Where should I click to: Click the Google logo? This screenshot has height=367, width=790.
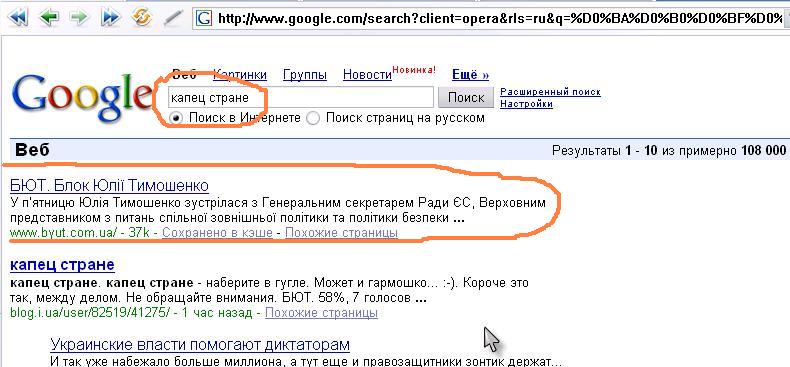point(81,97)
